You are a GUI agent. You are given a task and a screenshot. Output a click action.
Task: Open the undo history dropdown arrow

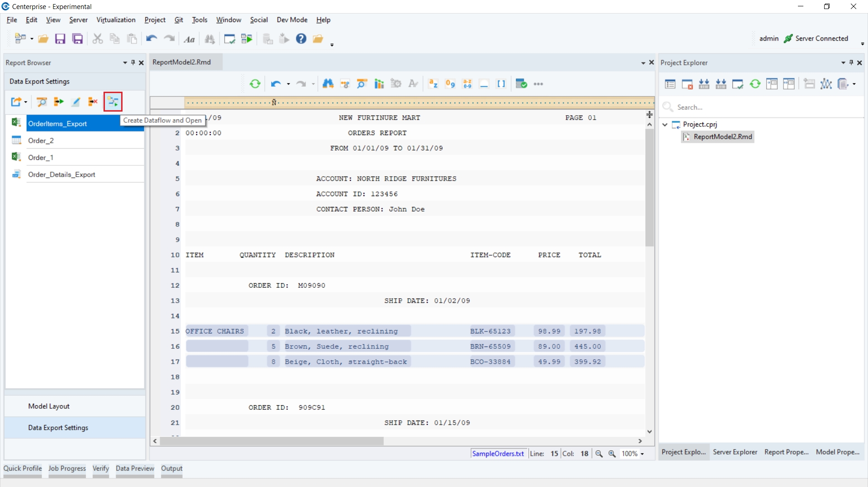(x=288, y=84)
